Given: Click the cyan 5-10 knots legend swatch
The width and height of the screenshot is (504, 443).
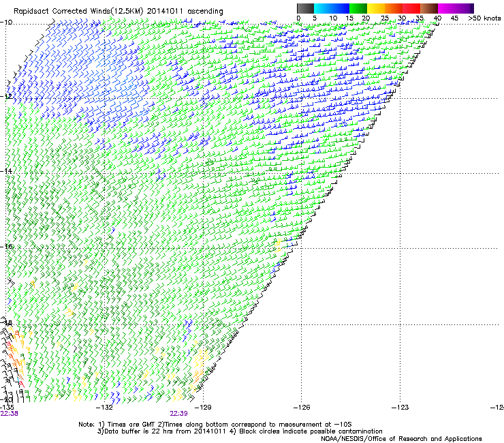Looking at the screenshot, I should tap(323, 8).
